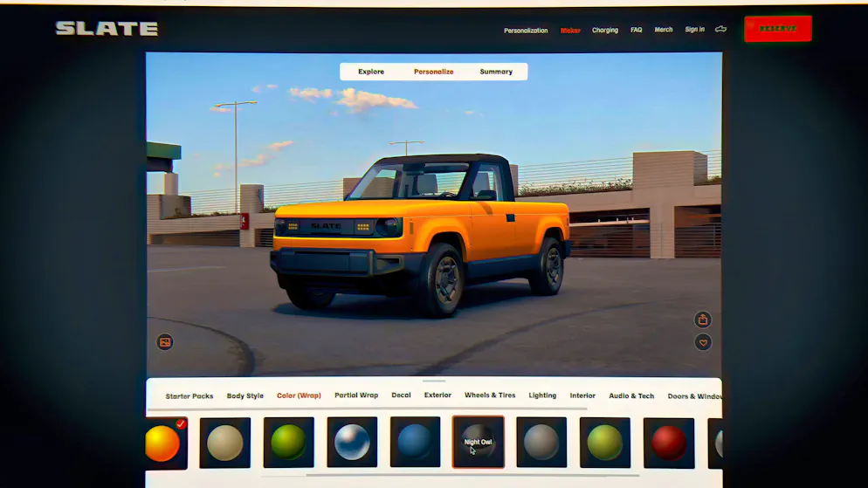Viewport: 868px width, 488px height.
Task: Click the red Reserve button
Action: 778,29
